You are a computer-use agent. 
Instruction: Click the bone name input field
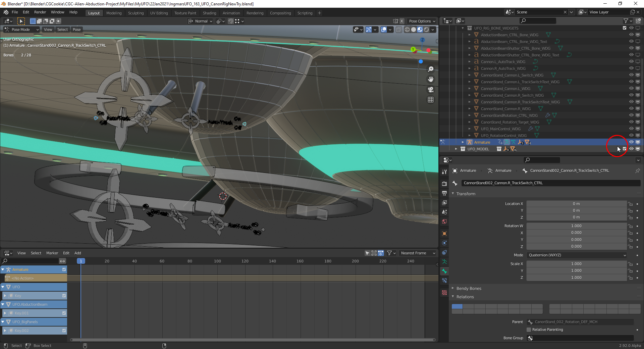[550, 183]
